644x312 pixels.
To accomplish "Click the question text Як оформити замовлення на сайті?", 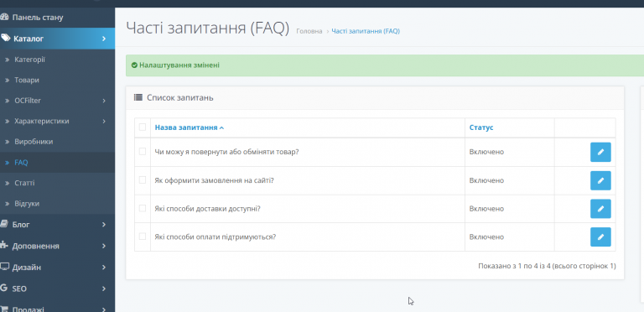I will coord(215,180).
